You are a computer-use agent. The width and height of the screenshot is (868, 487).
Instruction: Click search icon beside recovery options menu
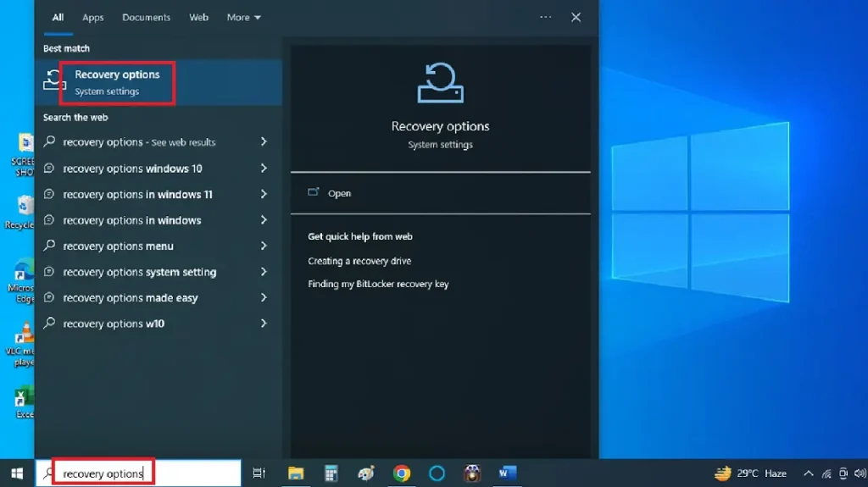(49, 245)
